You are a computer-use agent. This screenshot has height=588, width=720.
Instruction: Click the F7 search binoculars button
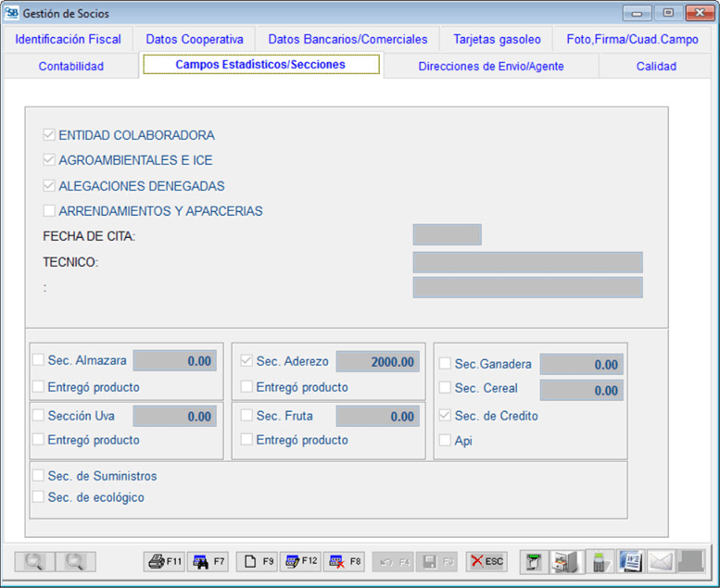pyautogui.click(x=208, y=561)
